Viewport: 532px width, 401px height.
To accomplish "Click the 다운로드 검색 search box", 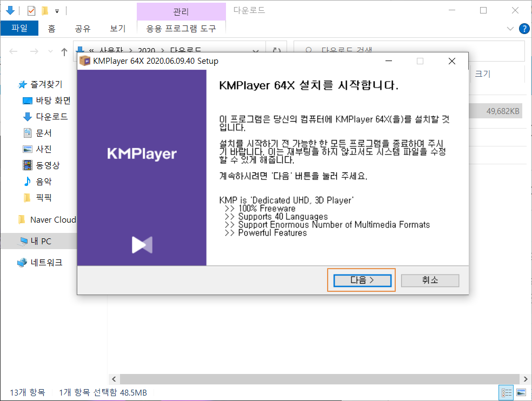I will pyautogui.click(x=409, y=50).
